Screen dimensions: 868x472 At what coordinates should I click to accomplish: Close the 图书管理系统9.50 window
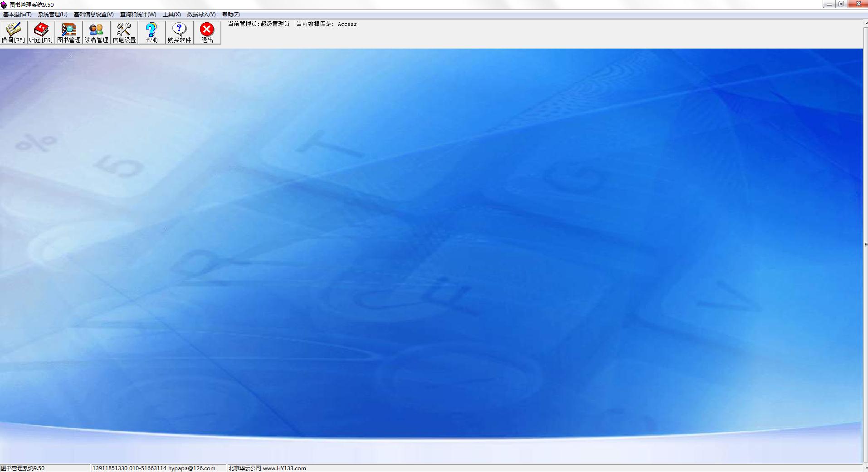coord(857,4)
